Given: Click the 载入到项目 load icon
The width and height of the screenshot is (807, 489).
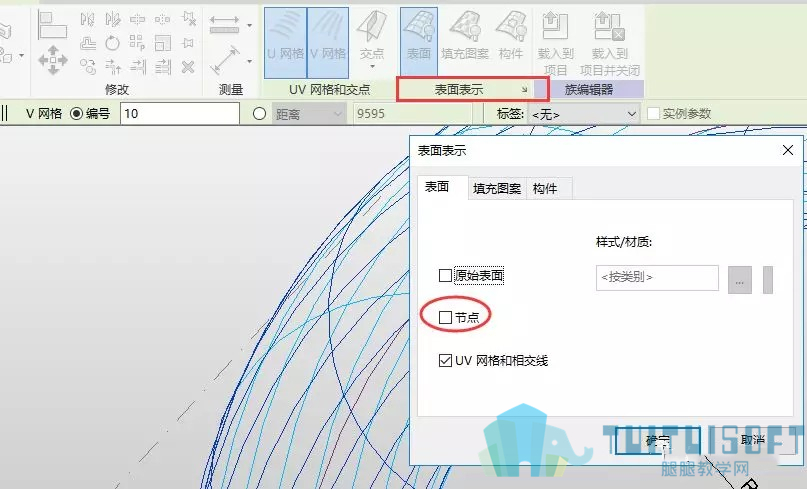Looking at the screenshot, I should tap(555, 43).
